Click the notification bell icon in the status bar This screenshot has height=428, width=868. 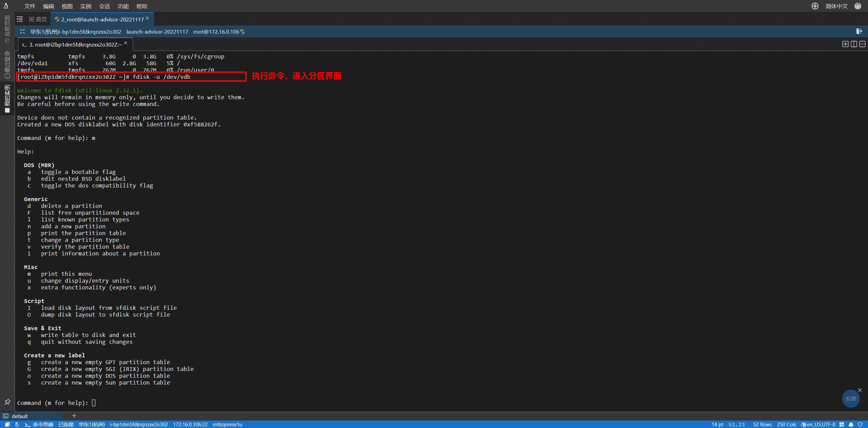click(851, 424)
